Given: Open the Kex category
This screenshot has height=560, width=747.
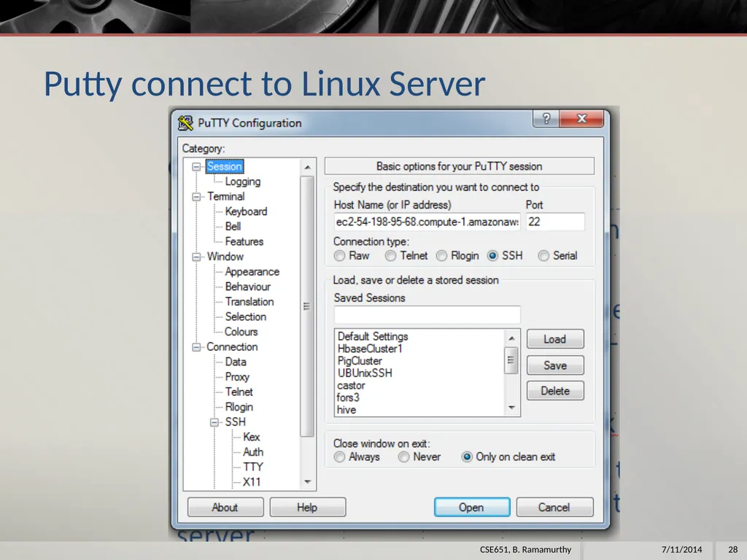Looking at the screenshot, I should 251,437.
